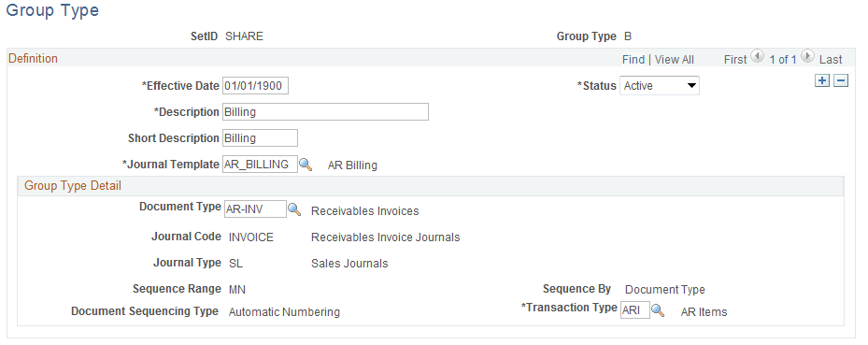
Task: Click the Last link
Action: pos(831,59)
